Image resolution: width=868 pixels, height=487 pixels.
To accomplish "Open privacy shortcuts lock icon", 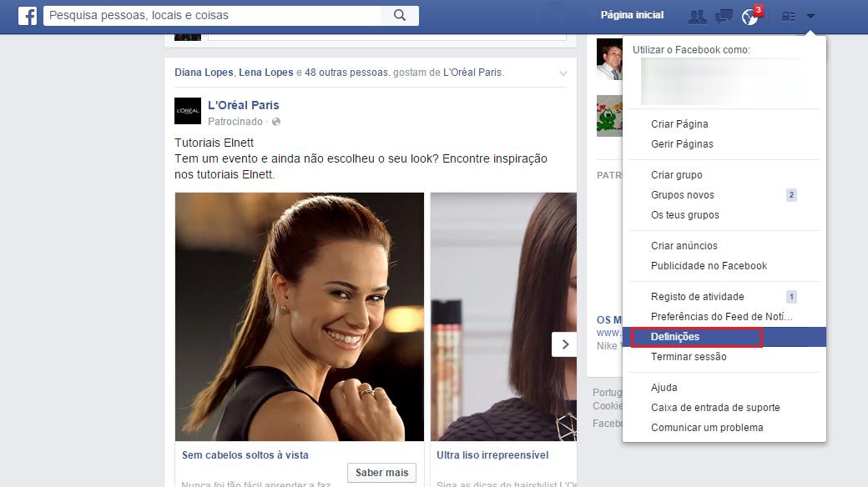I will point(788,16).
